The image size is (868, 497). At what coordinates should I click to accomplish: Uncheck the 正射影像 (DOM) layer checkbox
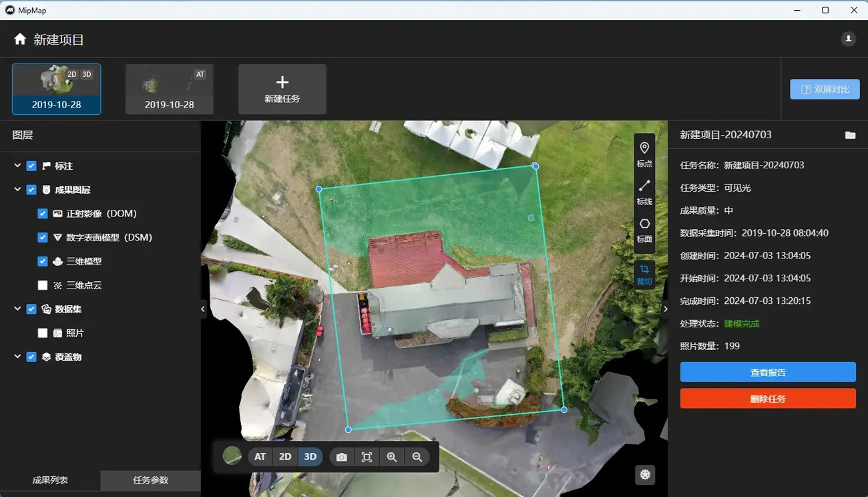(43, 214)
